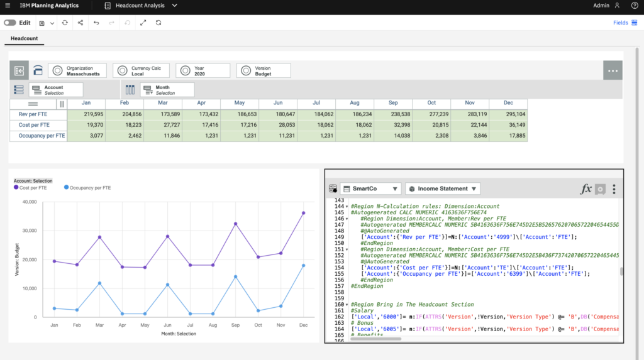Viewport: 644px width, 360px height.
Task: Click the Organization Massachusetts context tile
Action: tap(78, 71)
